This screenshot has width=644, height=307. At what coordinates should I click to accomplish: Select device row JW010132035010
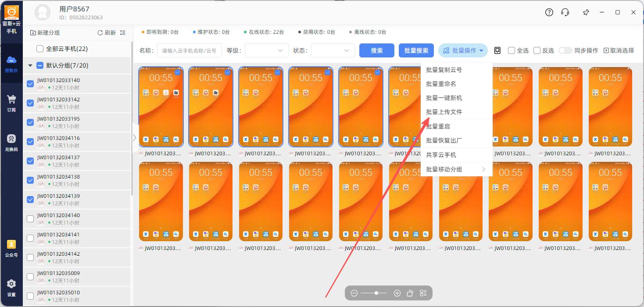(x=77, y=296)
